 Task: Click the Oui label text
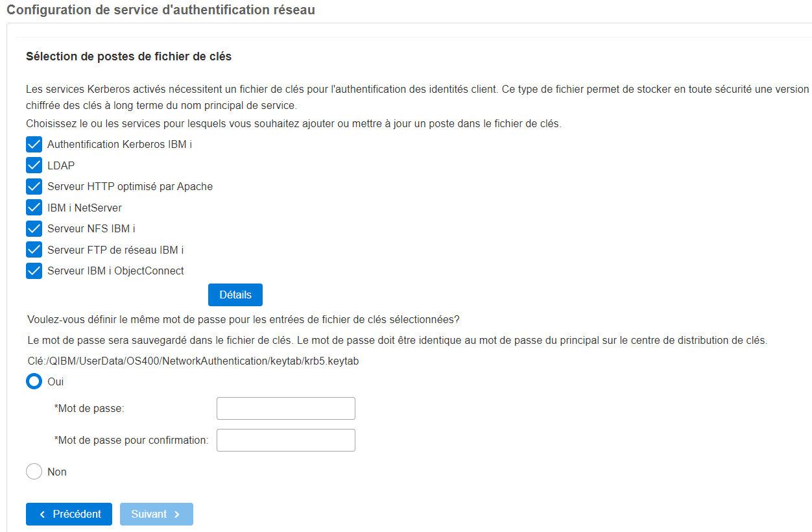coord(56,381)
